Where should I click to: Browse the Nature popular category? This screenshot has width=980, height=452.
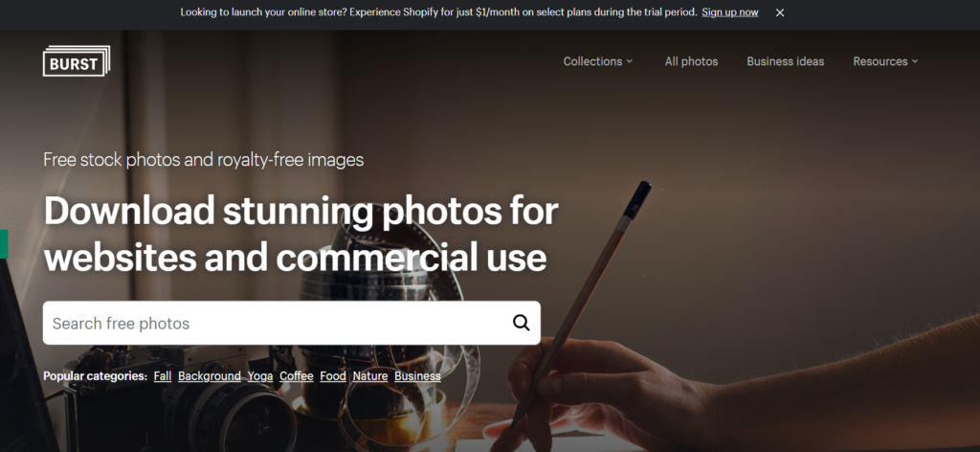click(x=370, y=375)
